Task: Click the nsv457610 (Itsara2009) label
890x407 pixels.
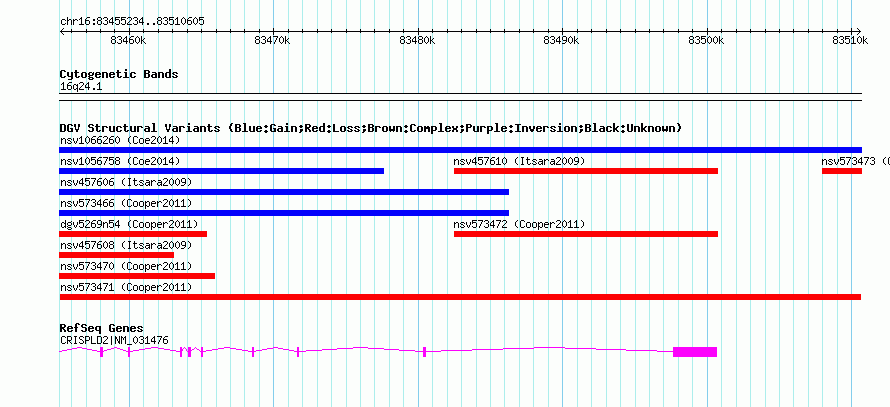Action: tap(519, 161)
